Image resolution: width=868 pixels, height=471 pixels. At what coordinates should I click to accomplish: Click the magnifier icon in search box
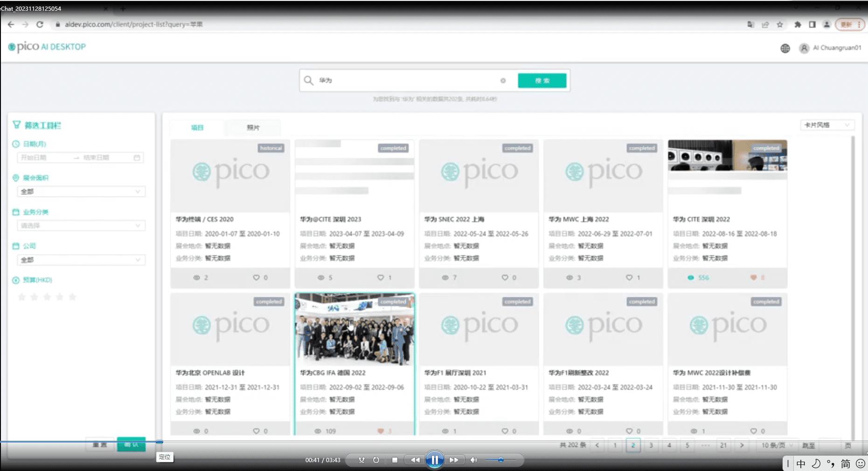pos(308,80)
